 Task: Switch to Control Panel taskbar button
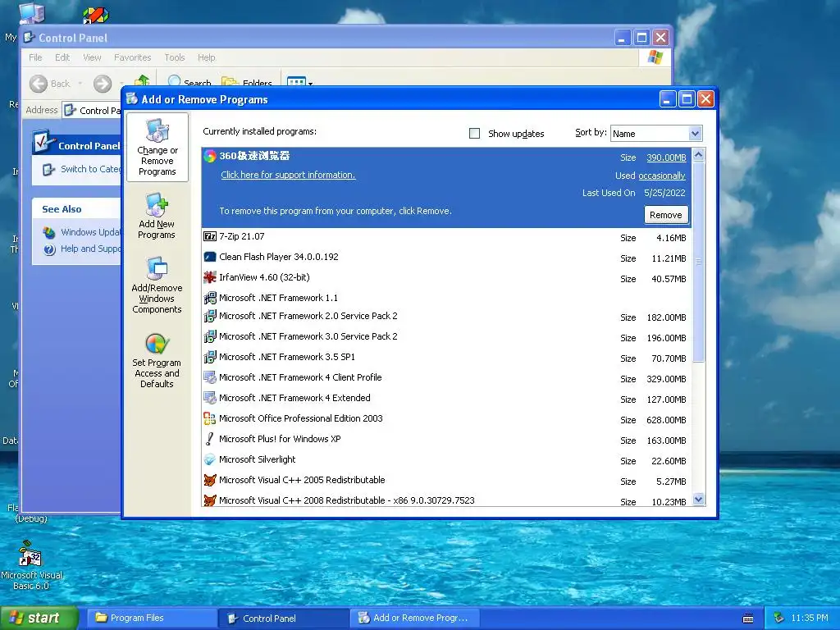point(284,619)
